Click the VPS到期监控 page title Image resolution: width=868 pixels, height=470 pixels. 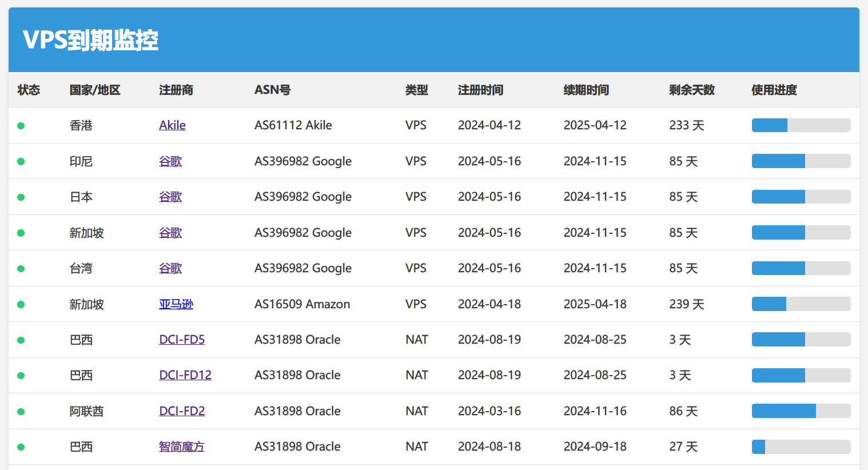[x=90, y=40]
